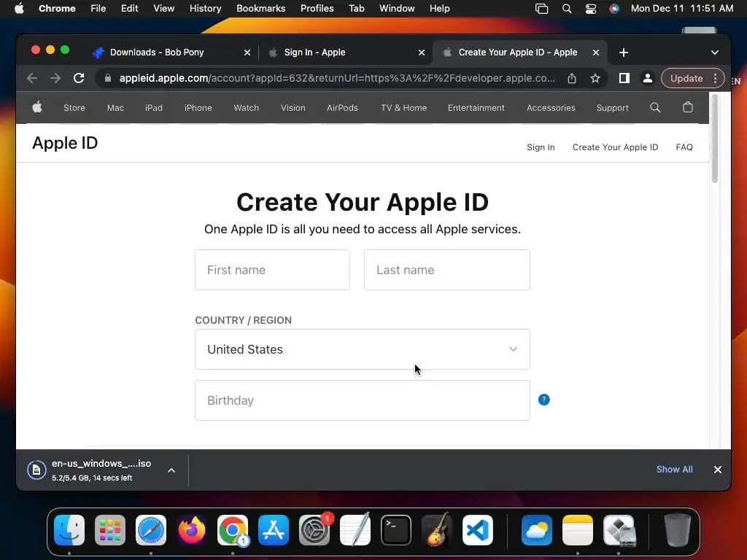747x560 pixels.
Task: Focus the Last name field
Action: (x=447, y=270)
